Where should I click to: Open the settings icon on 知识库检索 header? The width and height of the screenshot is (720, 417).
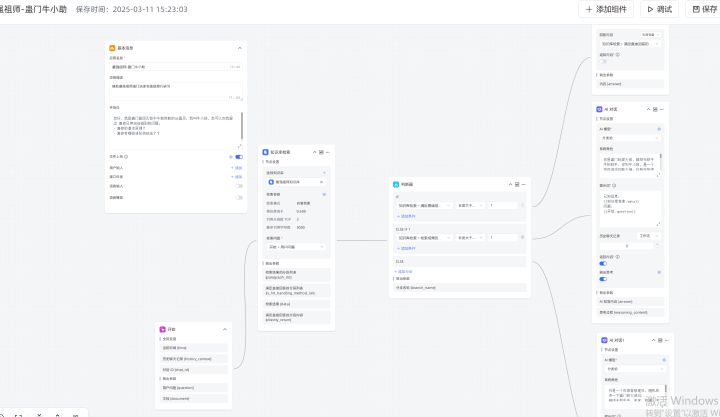(x=321, y=152)
